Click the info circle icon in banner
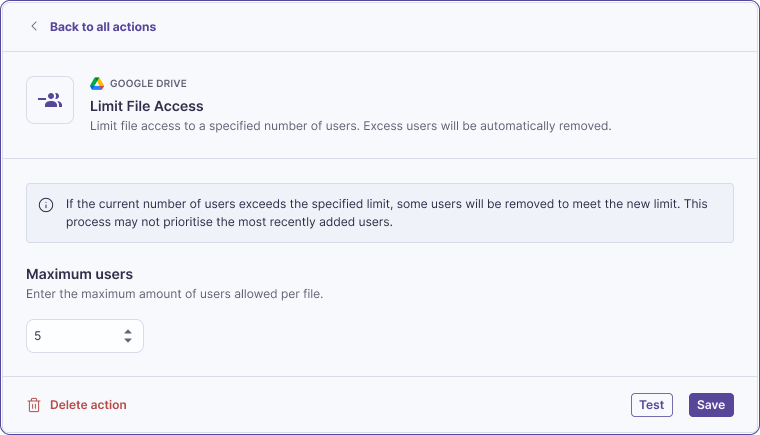 [46, 205]
